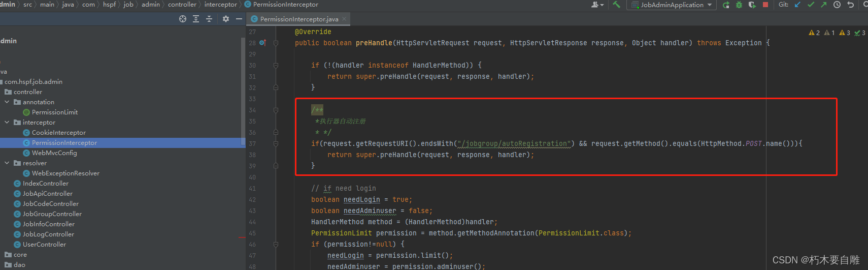
Task: Fold the if block at line 46
Action: 276,244
